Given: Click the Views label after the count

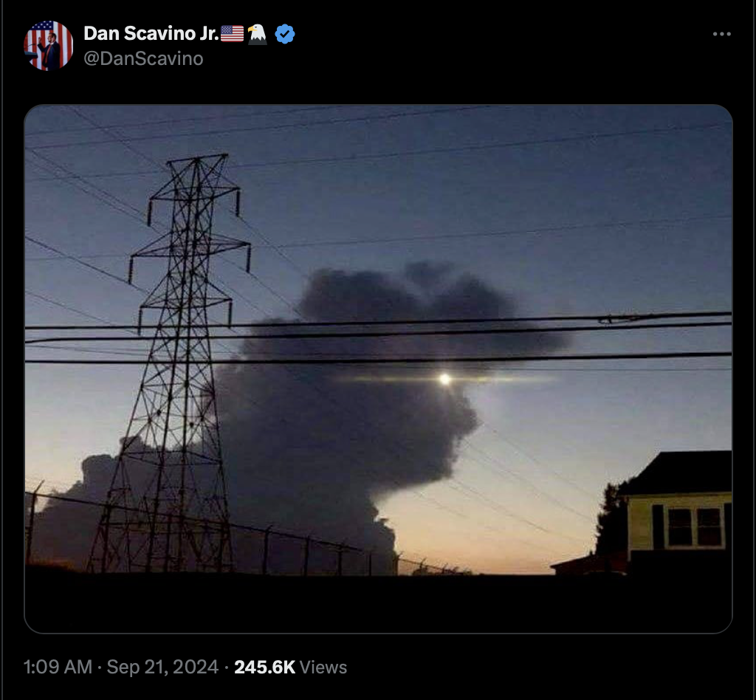Looking at the screenshot, I should tap(323, 668).
